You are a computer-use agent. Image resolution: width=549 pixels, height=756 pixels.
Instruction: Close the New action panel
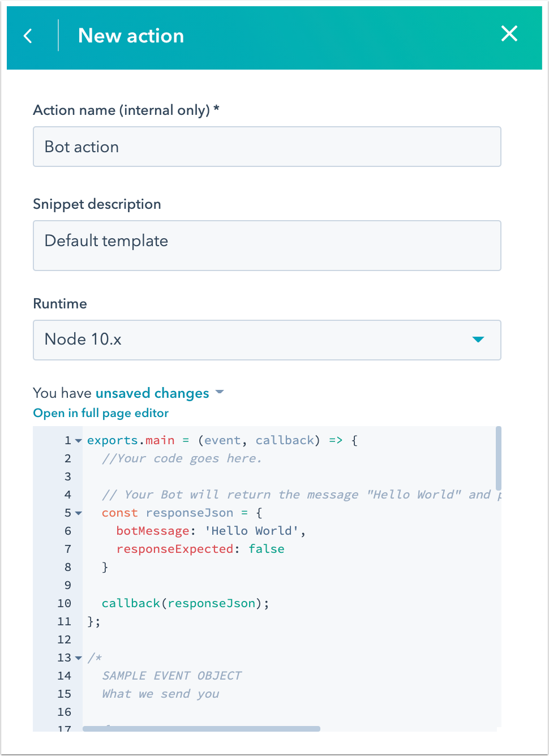tap(509, 34)
